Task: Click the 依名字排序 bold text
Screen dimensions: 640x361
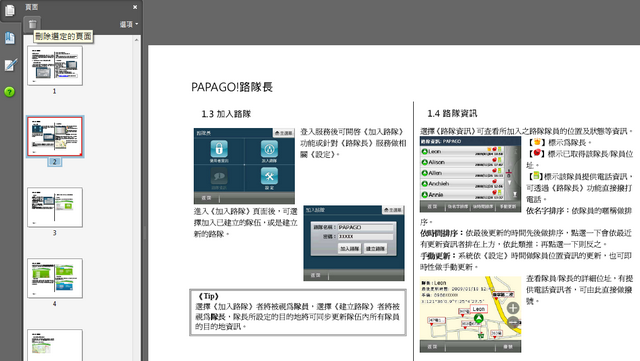Action: [x=545, y=211]
